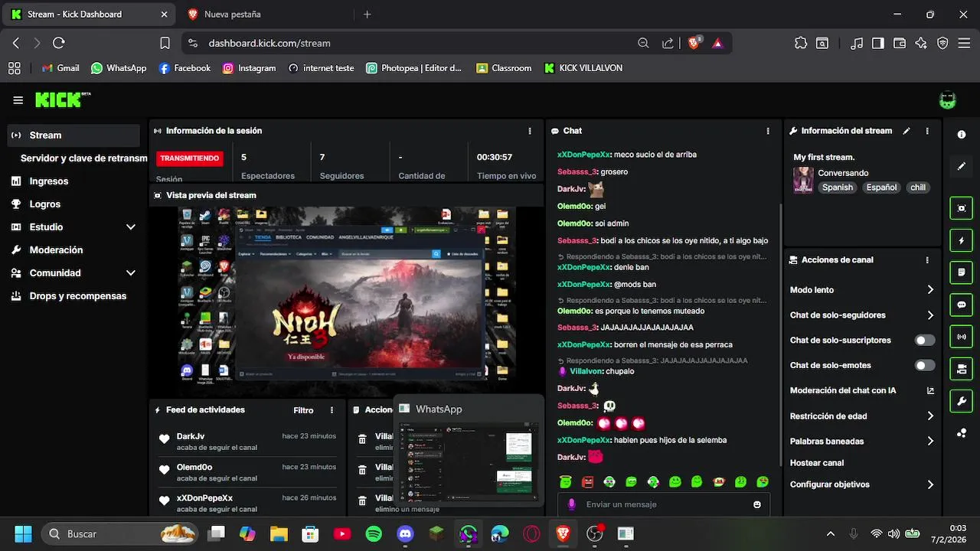Click the Filtro button in activity feed

point(303,410)
